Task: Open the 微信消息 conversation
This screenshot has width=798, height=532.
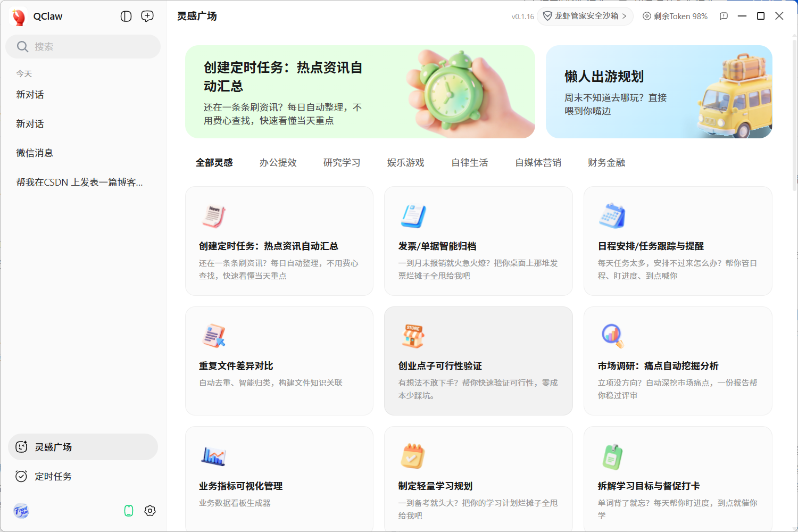Action: [x=83, y=153]
